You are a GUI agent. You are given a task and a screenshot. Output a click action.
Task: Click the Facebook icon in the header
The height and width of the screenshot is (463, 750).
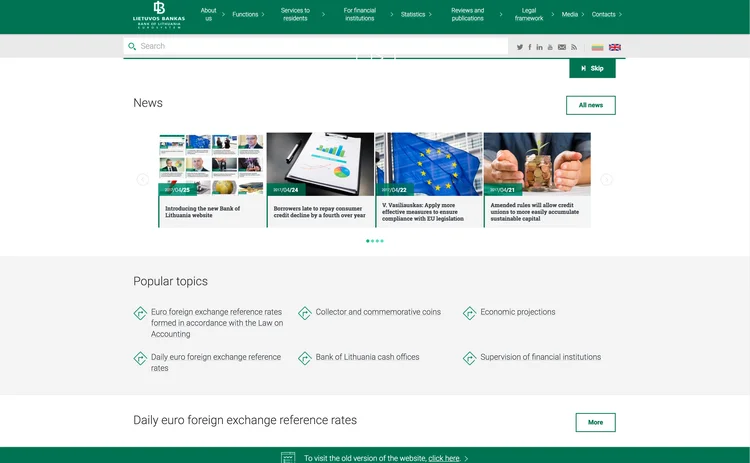(530, 47)
